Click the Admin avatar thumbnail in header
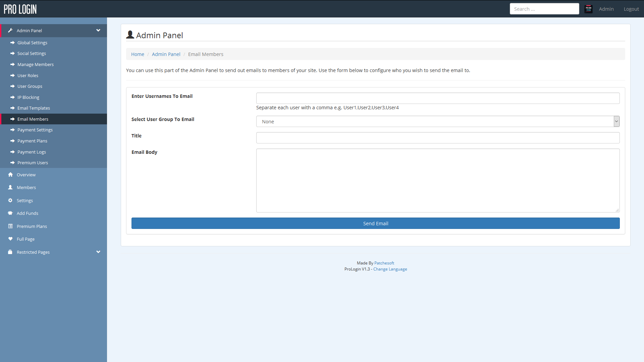 pyautogui.click(x=588, y=9)
